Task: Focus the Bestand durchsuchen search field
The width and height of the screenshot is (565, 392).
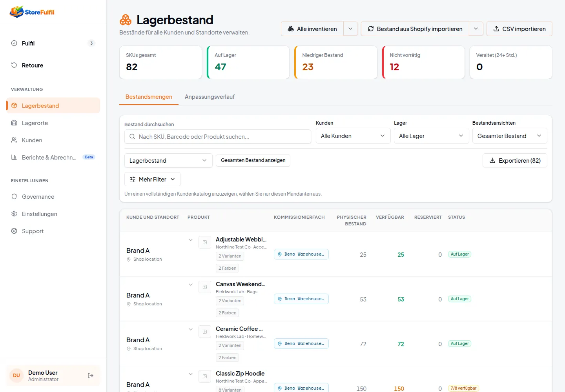Action: tap(218, 136)
